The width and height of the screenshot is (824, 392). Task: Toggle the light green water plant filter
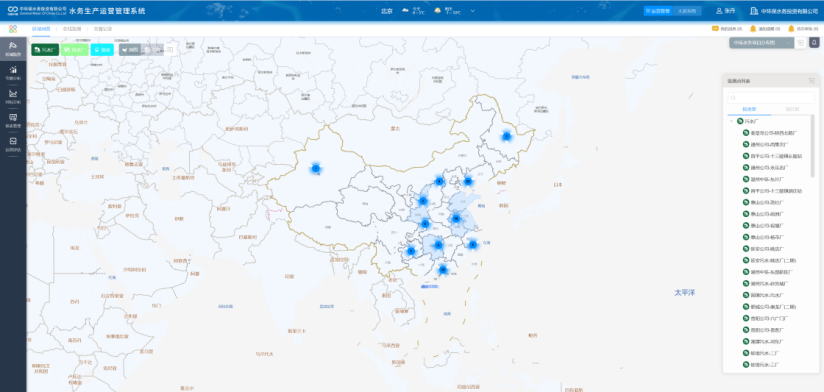(x=74, y=50)
